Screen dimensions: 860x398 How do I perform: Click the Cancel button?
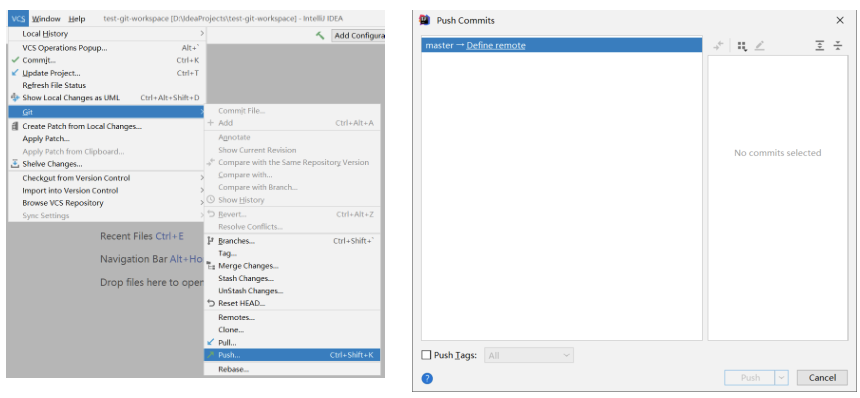coord(822,378)
